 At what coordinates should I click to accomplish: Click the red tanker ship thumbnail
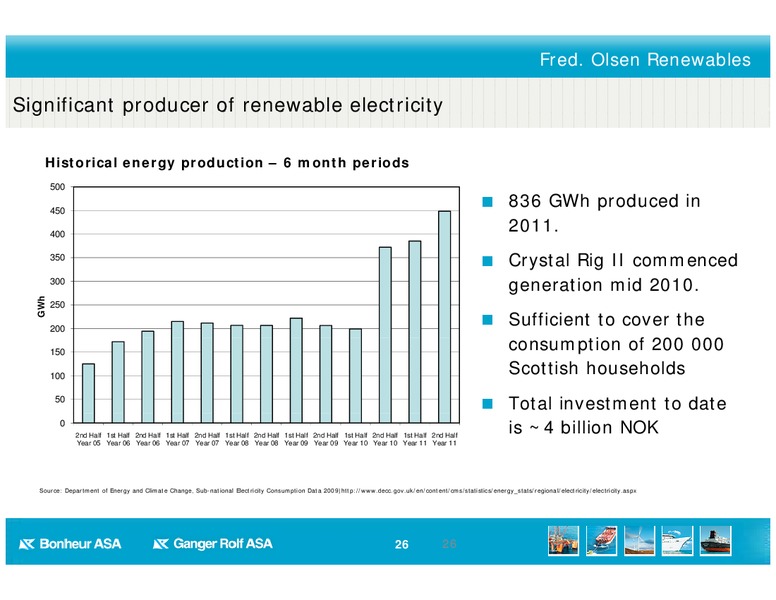[601, 541]
